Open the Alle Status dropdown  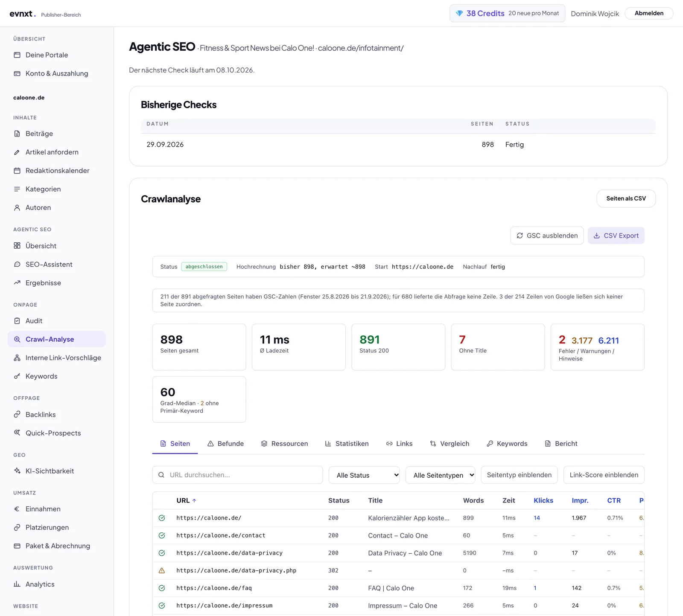coord(364,475)
